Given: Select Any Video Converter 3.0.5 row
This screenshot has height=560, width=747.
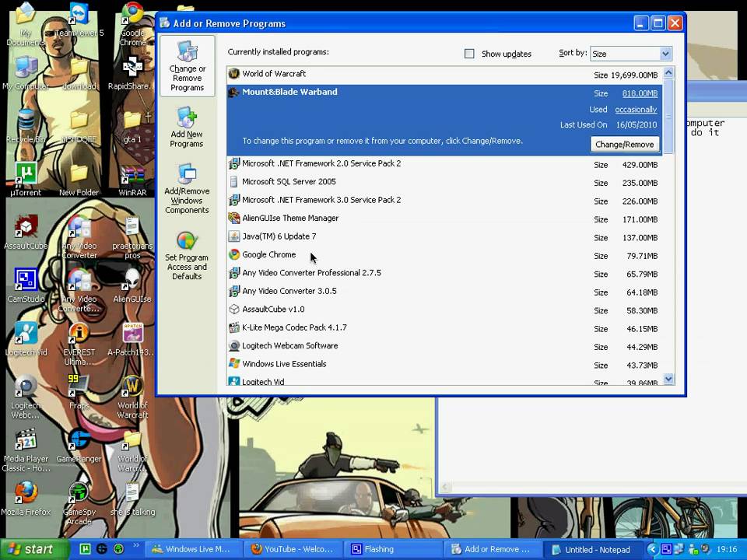Looking at the screenshot, I should point(444,292).
